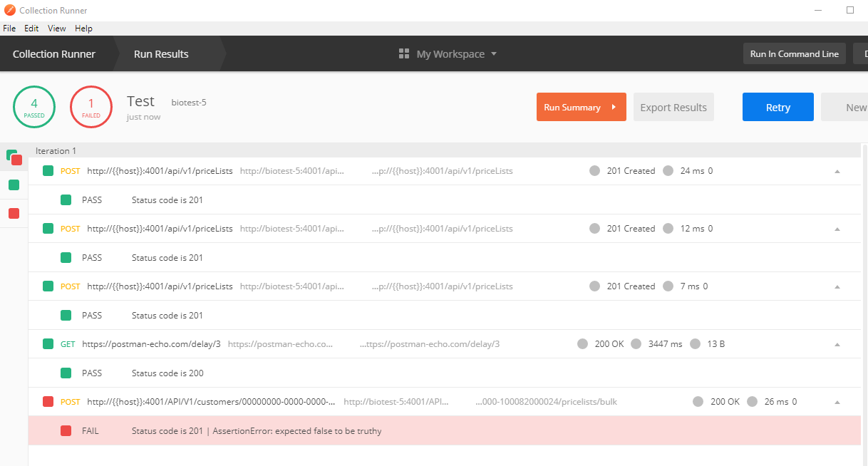
Task: Open the File menu
Action: point(9,29)
